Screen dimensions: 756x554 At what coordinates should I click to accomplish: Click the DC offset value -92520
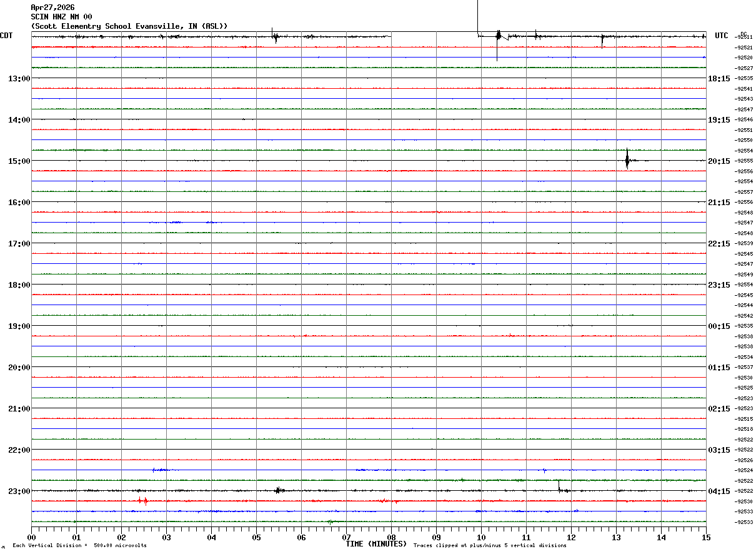(744, 58)
